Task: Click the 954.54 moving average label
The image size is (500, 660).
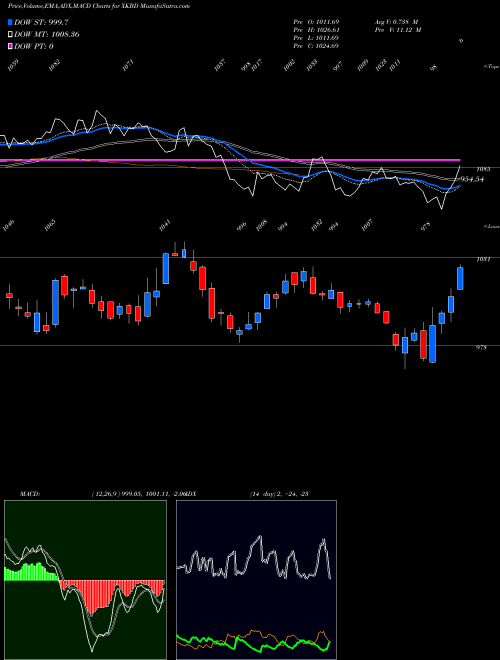Action: pos(471,179)
